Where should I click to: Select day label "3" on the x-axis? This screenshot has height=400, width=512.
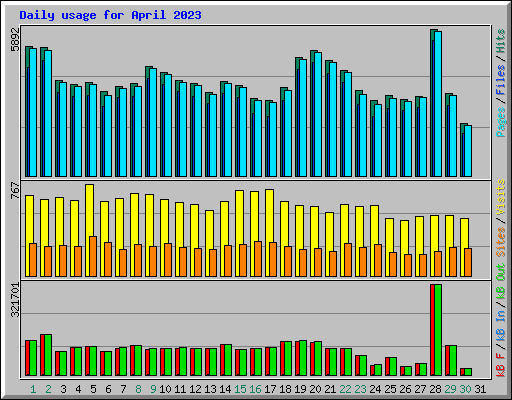(x=63, y=389)
